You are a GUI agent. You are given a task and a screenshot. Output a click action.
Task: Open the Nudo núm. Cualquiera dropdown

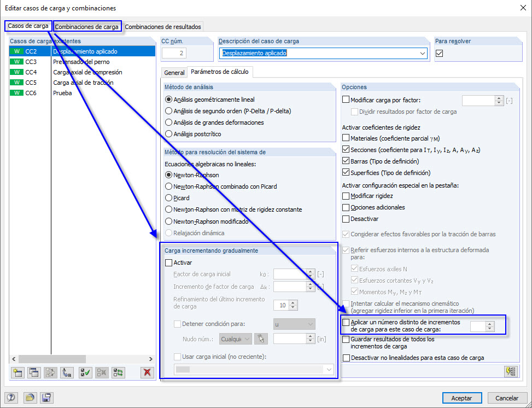(x=236, y=339)
